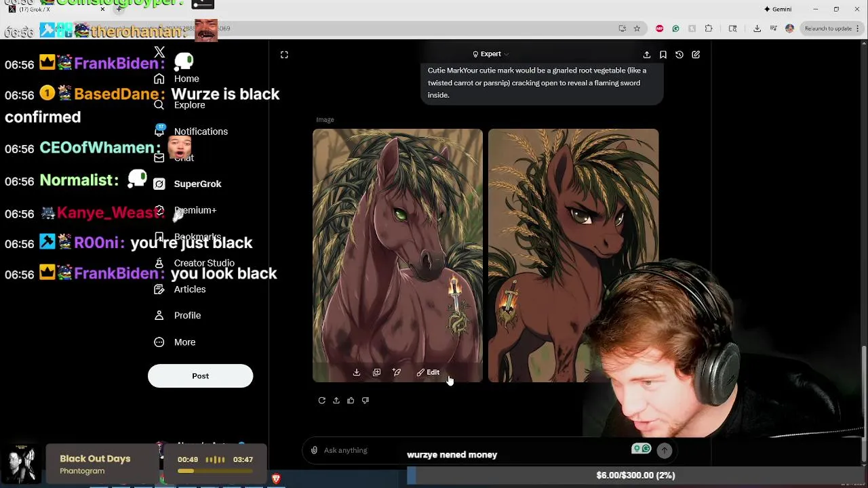Click the Black Out Days album art
The image size is (868, 488).
pos(20,464)
